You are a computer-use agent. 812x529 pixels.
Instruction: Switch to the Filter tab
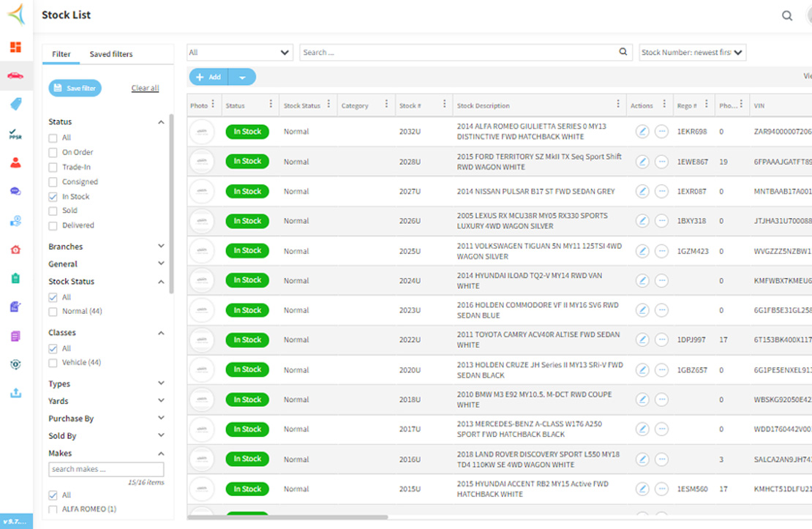coord(61,54)
